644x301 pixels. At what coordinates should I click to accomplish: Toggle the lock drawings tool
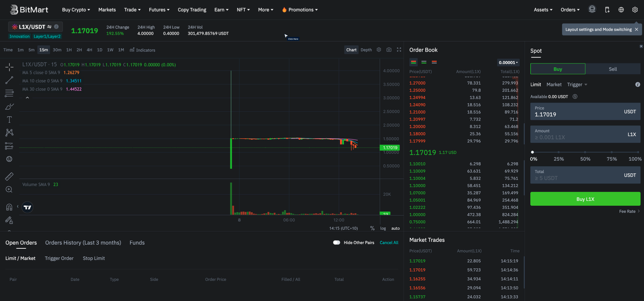[9, 220]
